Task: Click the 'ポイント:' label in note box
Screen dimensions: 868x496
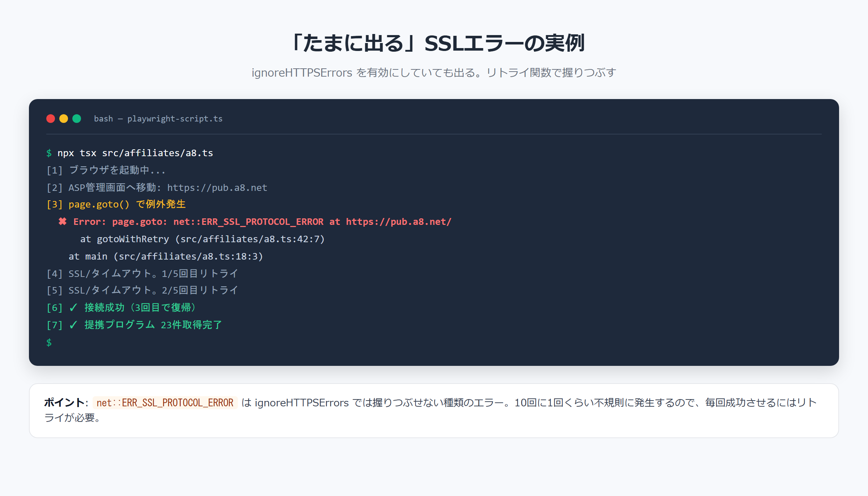Action: click(x=66, y=403)
